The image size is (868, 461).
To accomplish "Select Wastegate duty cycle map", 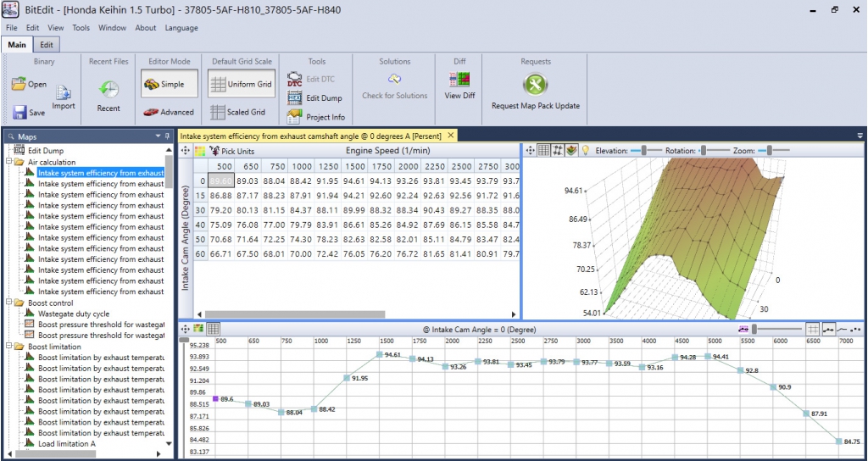I will pos(74,314).
